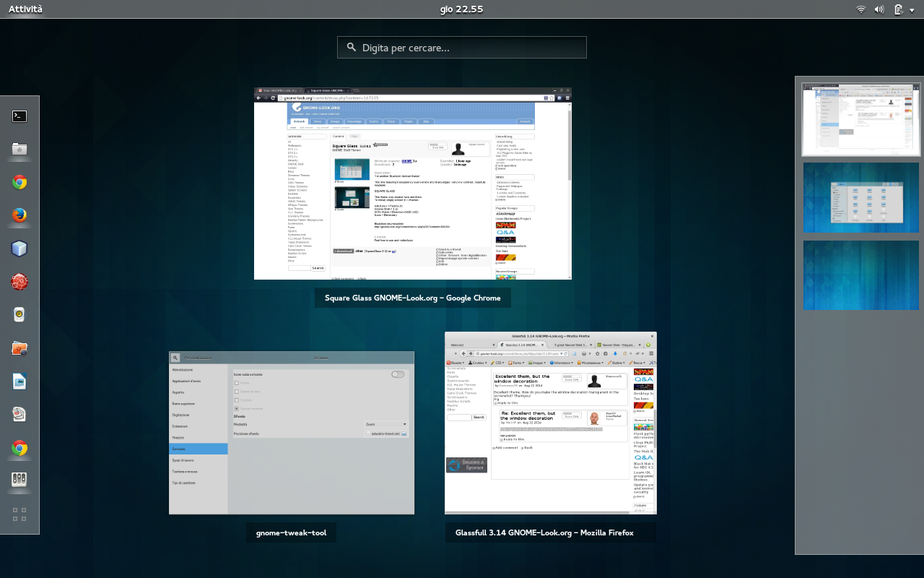Select Digitazione in the tweak tool sidebar

[x=199, y=415]
